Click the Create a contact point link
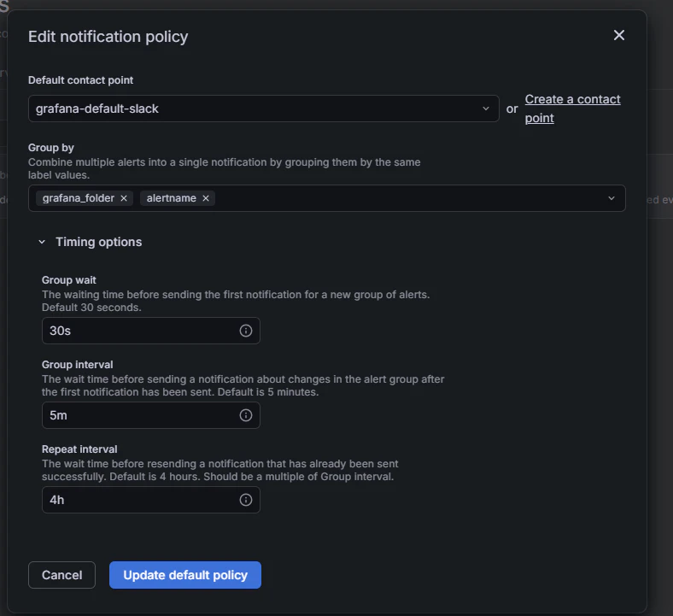Screen dimensions: 673x616 [x=572, y=109]
